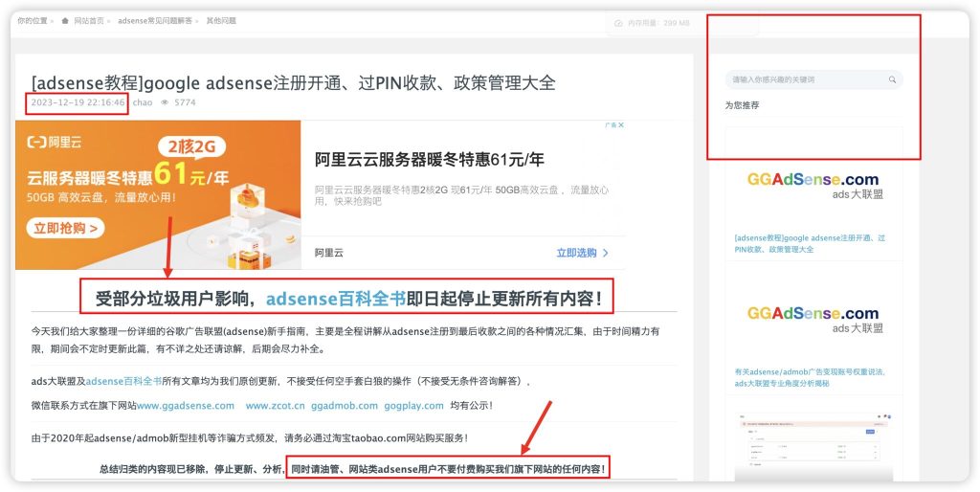Click the ad description about 2核2G servers
Screen dimensions: 980x492
pos(462,195)
